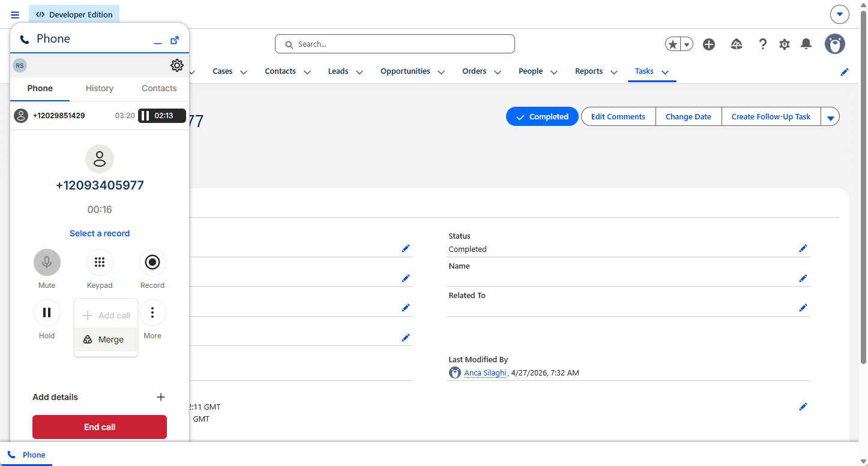Viewport: 868px width, 466px height.
Task: Go to the Reports navigation tab
Action: click(589, 71)
